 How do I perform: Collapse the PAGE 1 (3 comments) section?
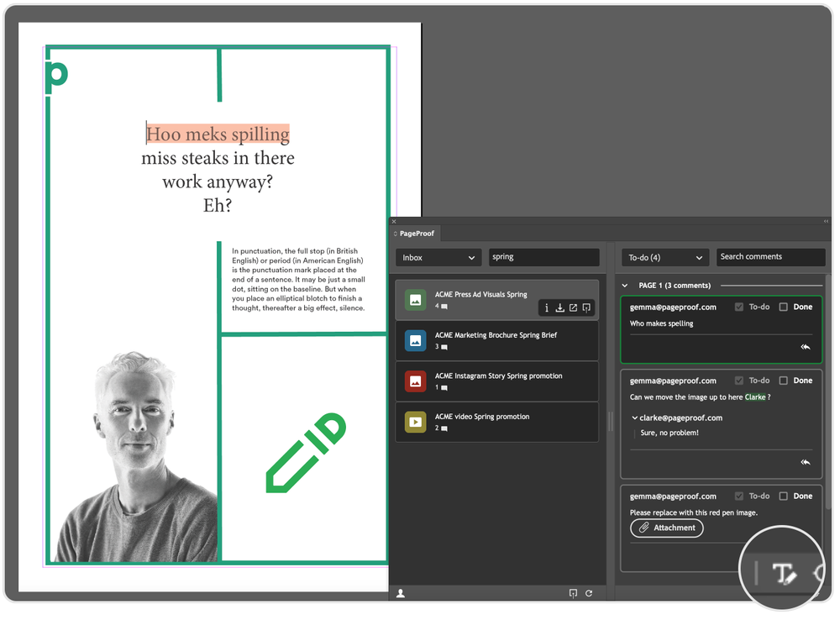(x=625, y=286)
